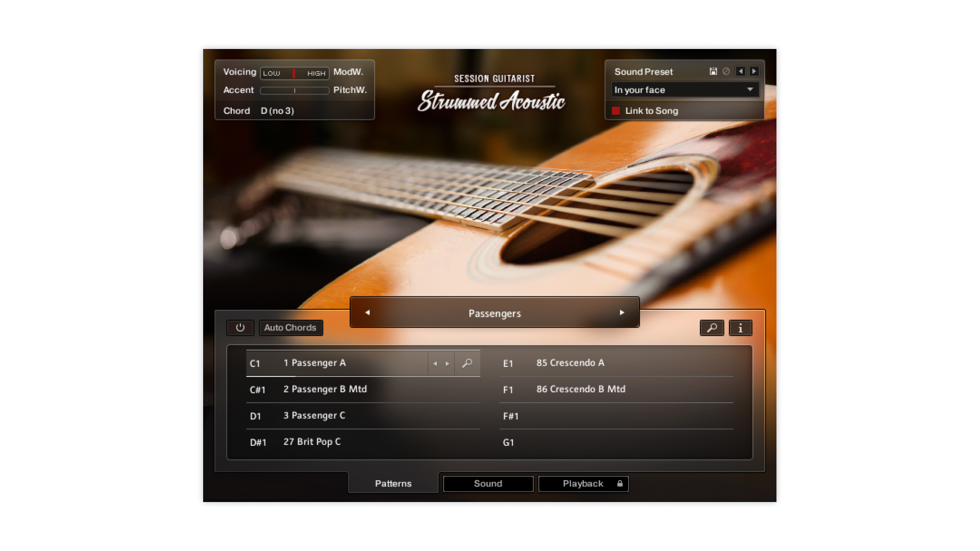
Task: Click the Auto Chords button
Action: [x=290, y=328]
